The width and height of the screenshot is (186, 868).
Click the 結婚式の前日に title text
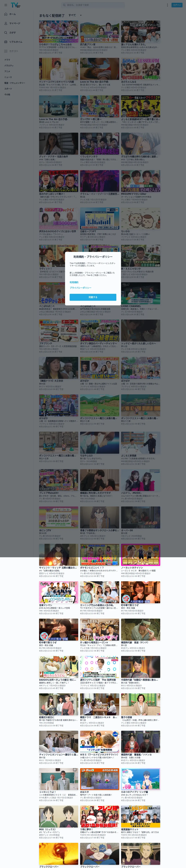[47, 717]
